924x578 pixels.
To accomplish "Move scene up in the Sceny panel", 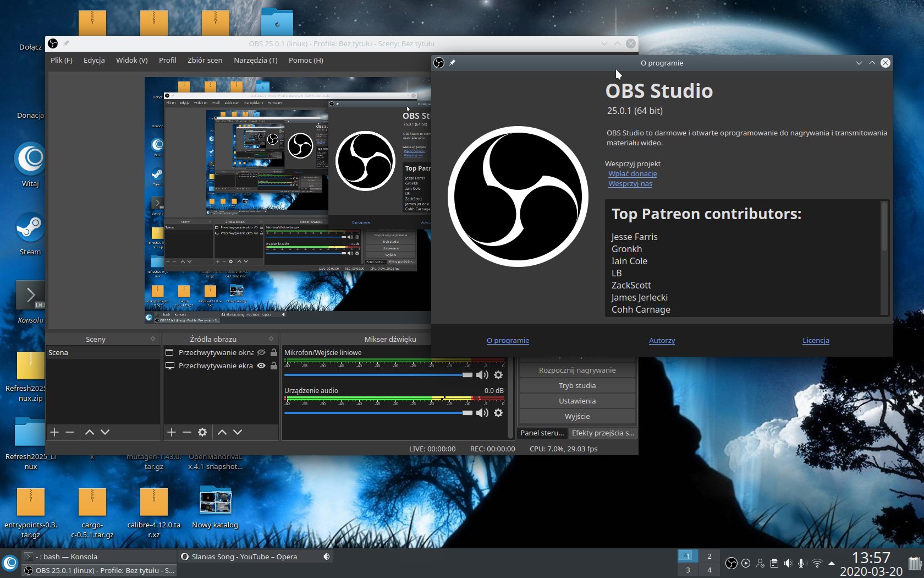I will [90, 432].
